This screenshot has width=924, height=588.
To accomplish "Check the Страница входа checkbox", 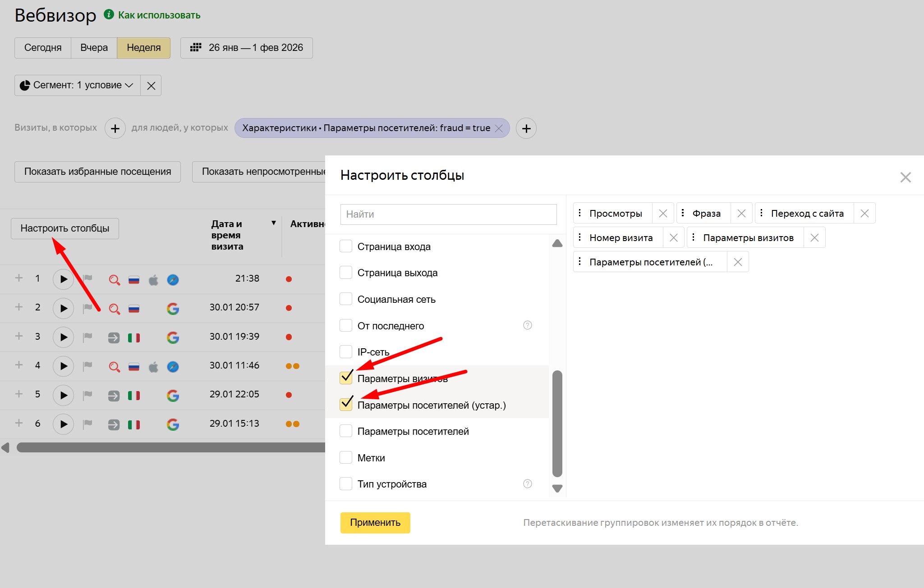I will tap(346, 246).
